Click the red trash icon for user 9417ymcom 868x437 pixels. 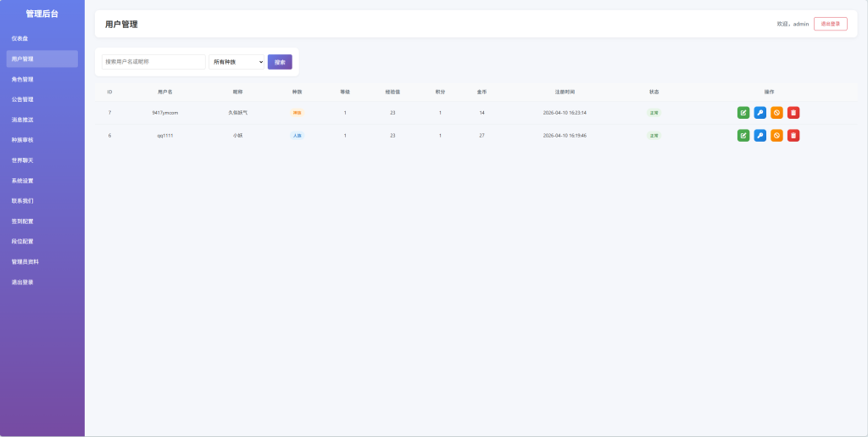(x=793, y=112)
